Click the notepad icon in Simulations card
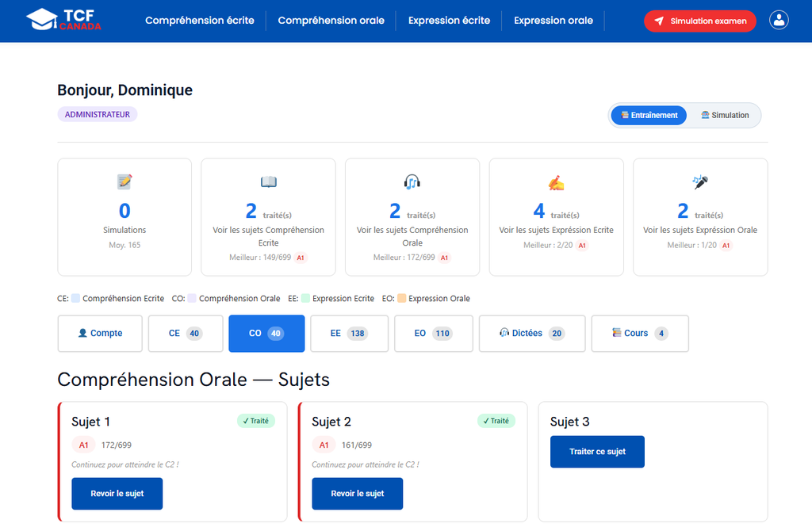This screenshot has width=812, height=531. pyautogui.click(x=124, y=181)
